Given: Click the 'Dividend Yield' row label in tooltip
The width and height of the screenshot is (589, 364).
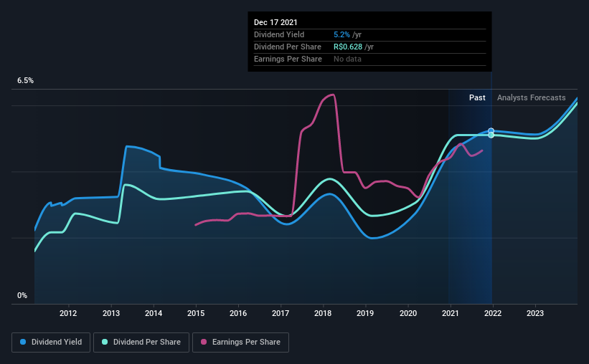Looking at the screenshot, I should [279, 34].
